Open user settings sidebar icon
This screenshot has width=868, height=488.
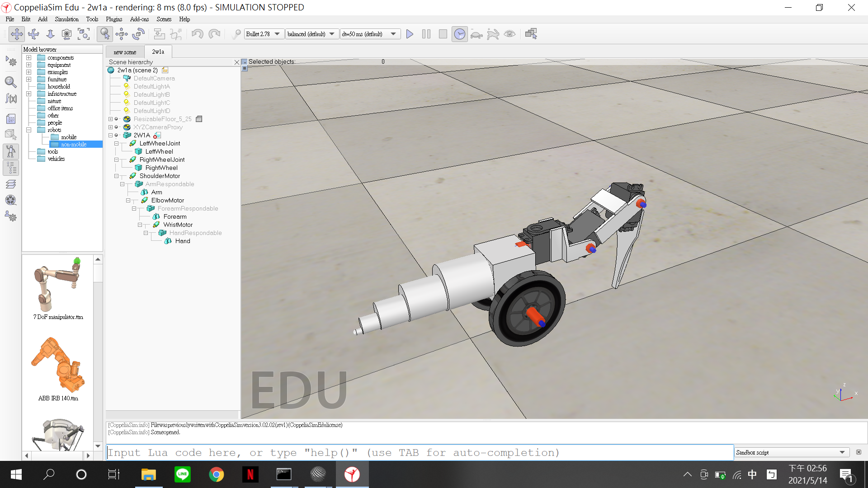click(11, 216)
